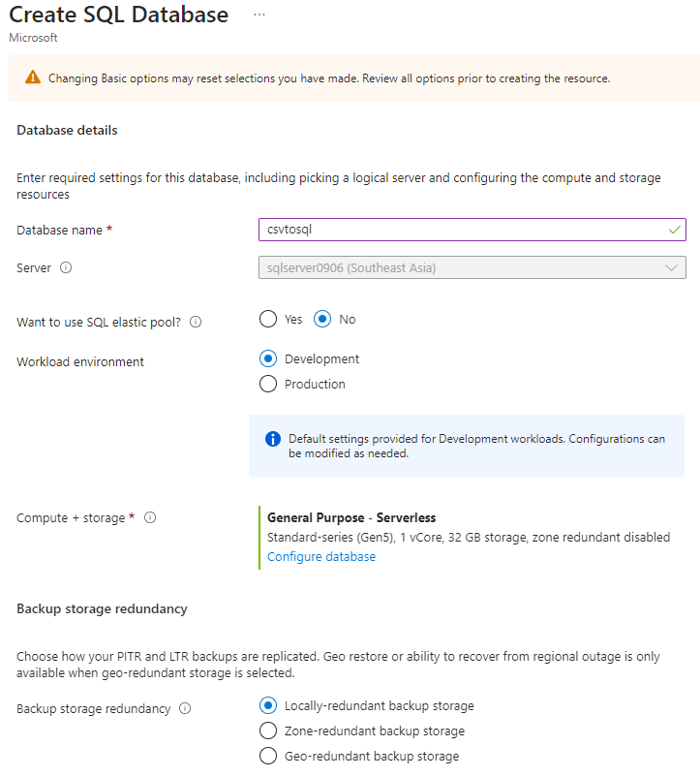Select the Development workload environment

point(267,358)
